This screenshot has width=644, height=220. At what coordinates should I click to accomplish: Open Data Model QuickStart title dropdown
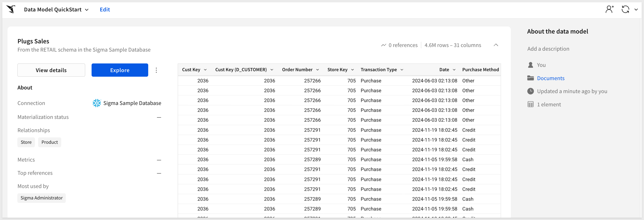click(87, 10)
